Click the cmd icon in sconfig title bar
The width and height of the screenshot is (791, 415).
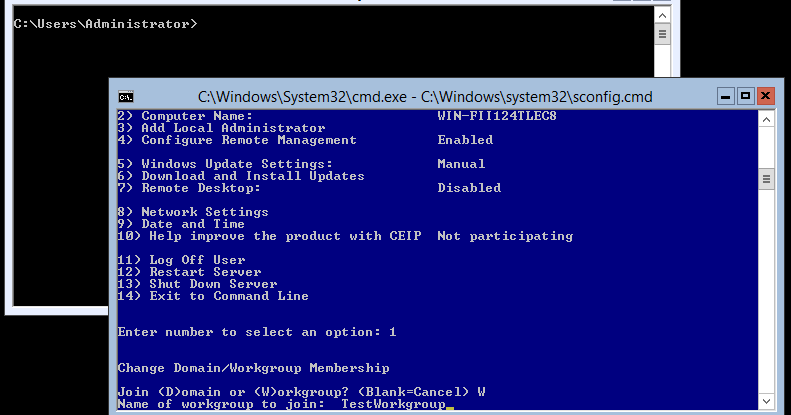(126, 96)
